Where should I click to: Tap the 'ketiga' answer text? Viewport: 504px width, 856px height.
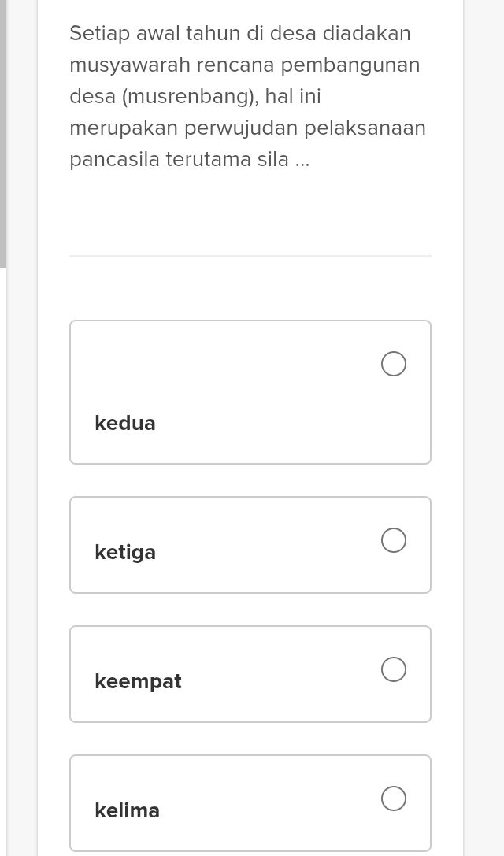click(x=124, y=552)
